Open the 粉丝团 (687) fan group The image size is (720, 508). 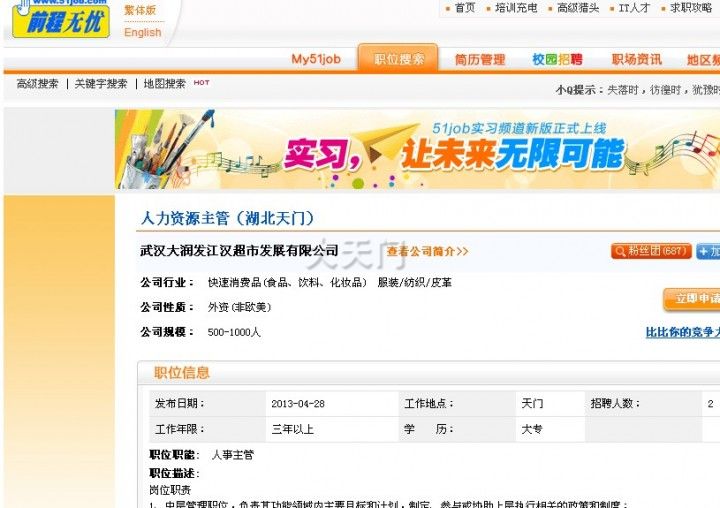(x=651, y=251)
